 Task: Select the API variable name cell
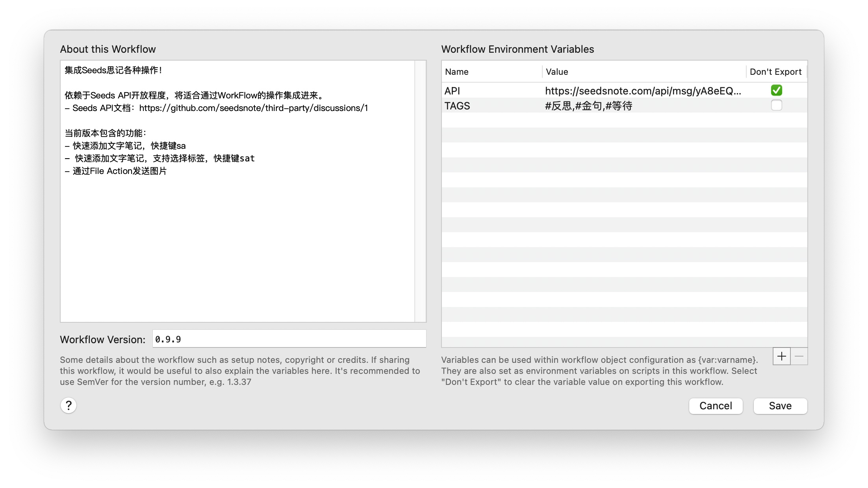(x=452, y=91)
